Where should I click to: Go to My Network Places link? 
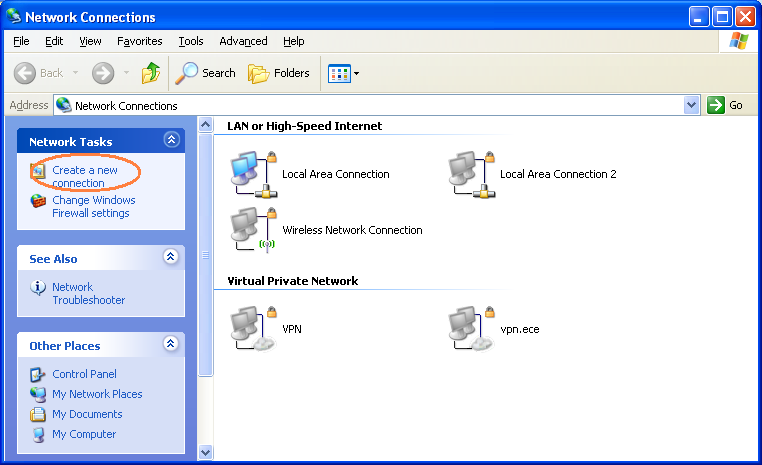tap(97, 394)
